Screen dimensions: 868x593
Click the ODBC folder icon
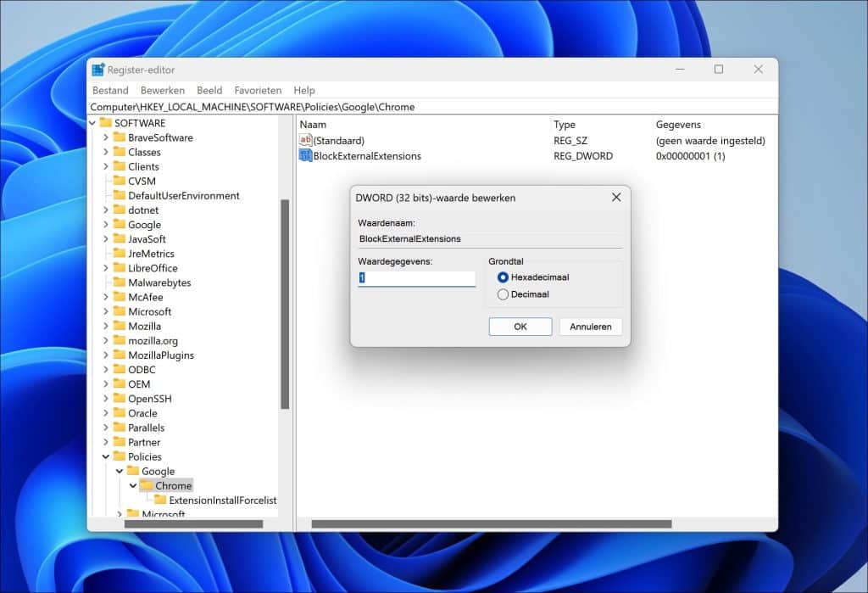coord(119,369)
